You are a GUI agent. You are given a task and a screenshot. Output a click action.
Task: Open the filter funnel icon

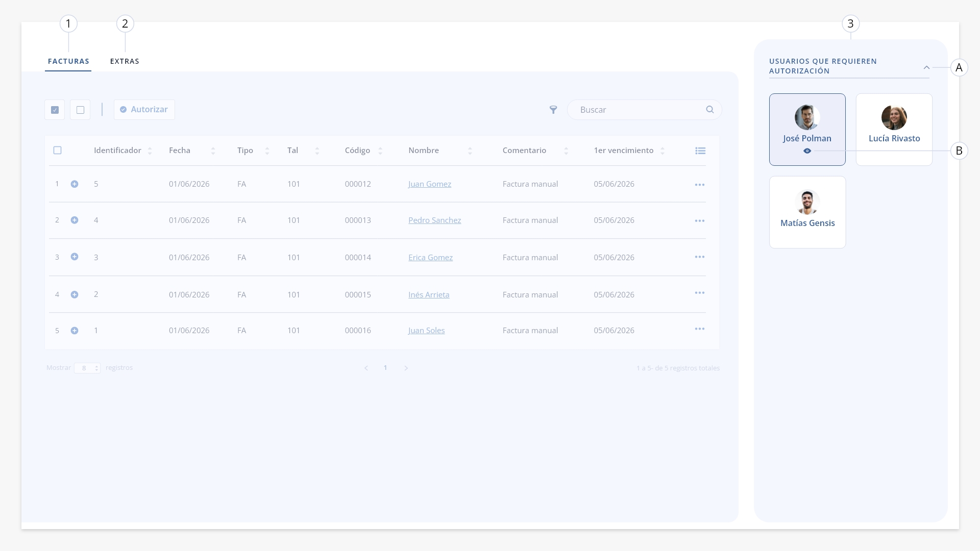coord(553,110)
